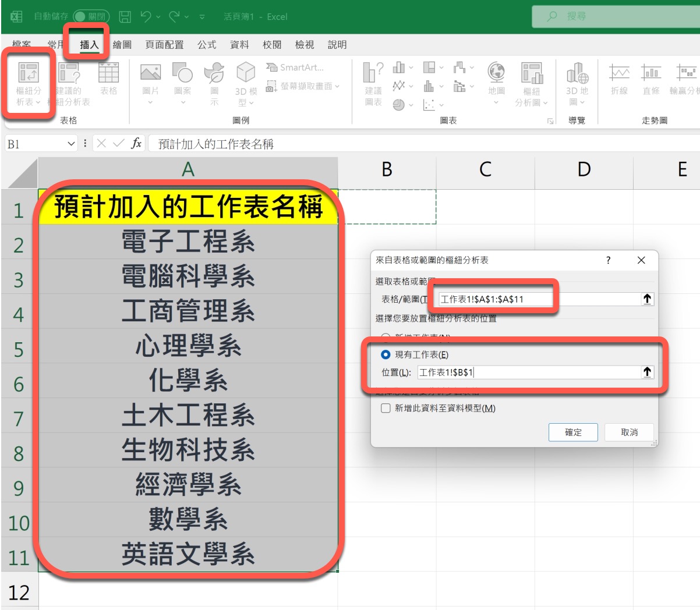700x610 pixels.
Task: Open Recommended Charts (建議圖表)
Action: click(373, 75)
